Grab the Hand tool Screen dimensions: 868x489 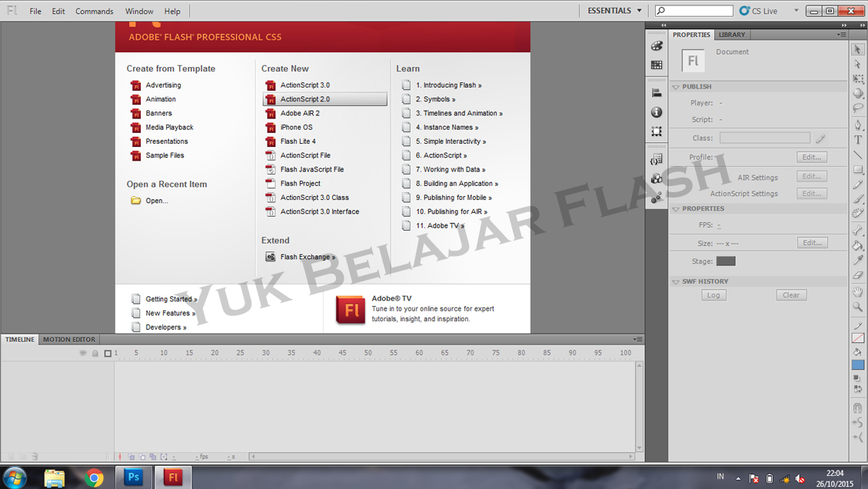pos(858,292)
